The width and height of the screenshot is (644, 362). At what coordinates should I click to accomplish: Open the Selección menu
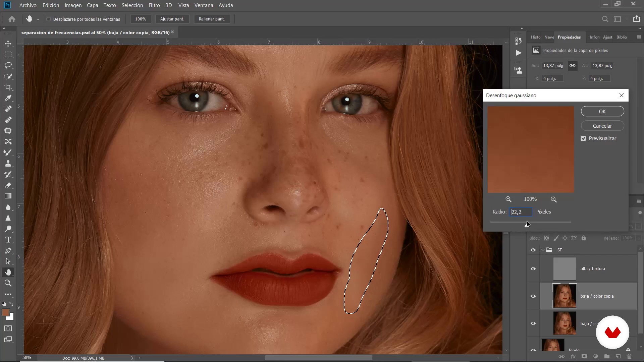click(132, 5)
